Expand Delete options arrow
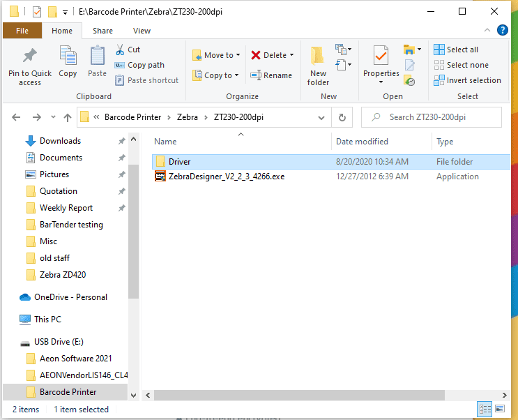The image size is (518, 420). 291,55
